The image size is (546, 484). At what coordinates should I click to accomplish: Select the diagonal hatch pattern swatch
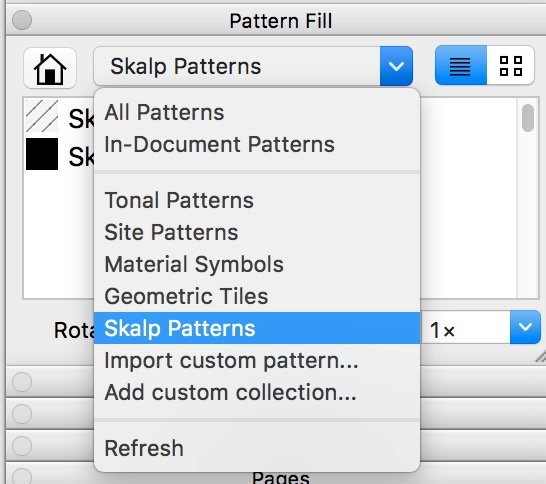(x=42, y=116)
